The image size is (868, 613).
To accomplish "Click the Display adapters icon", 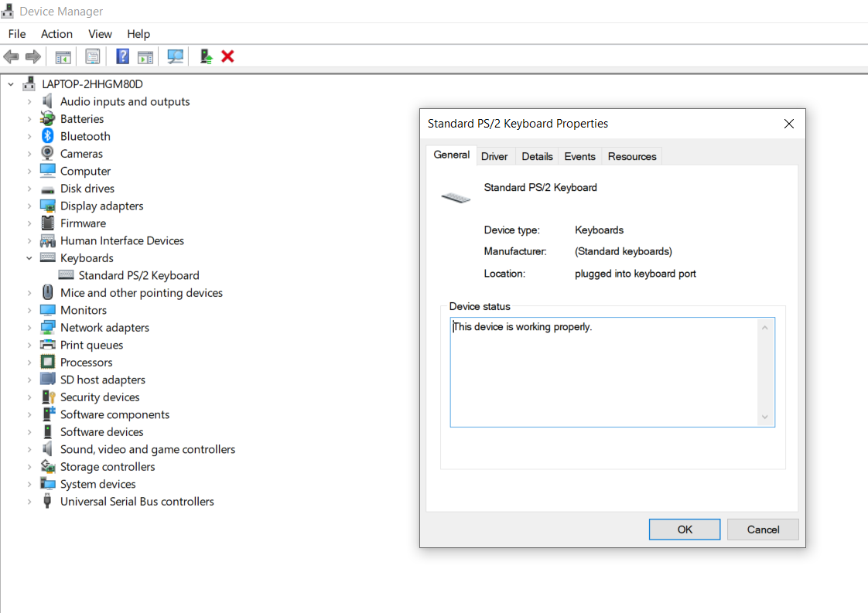I will point(48,206).
